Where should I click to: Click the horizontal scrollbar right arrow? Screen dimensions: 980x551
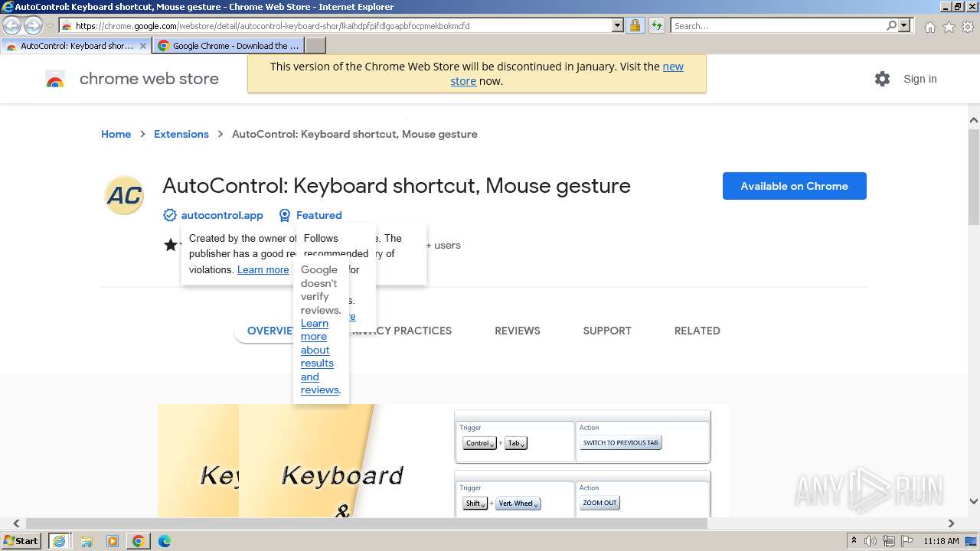pyautogui.click(x=951, y=523)
